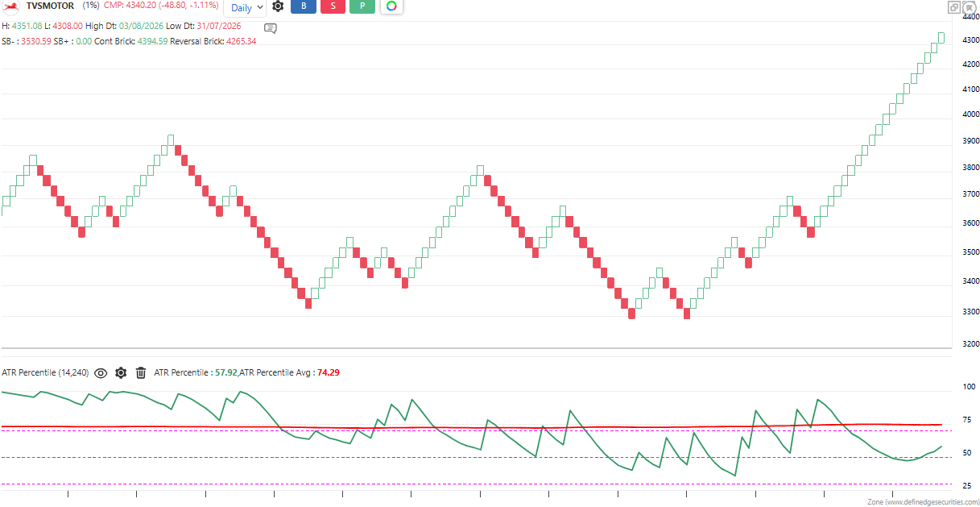980x507 pixels.
Task: Click the TVS Motor horse logo icon
Action: tap(11, 6)
